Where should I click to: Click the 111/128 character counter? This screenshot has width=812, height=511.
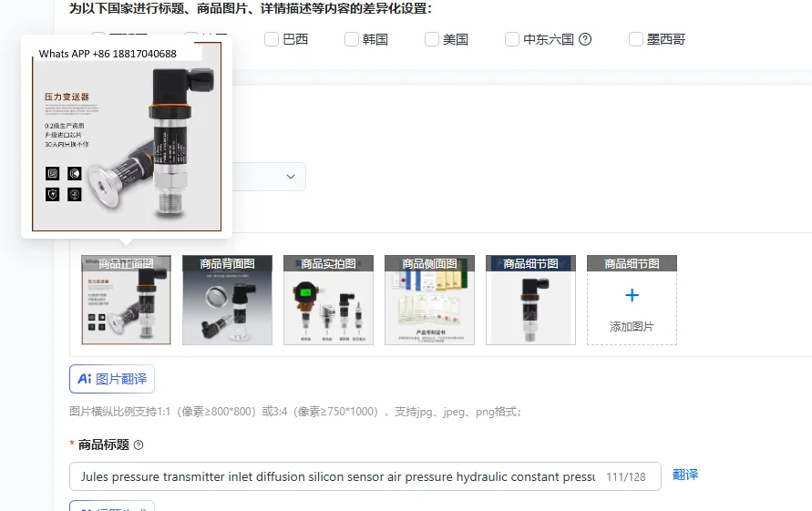(x=626, y=476)
